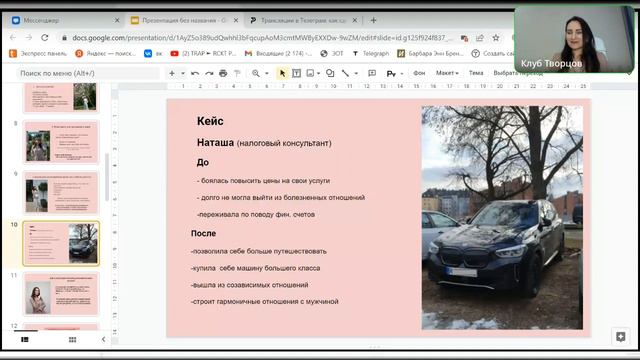Select slide 10 thumbnail
640x360 pixels.
click(x=61, y=243)
